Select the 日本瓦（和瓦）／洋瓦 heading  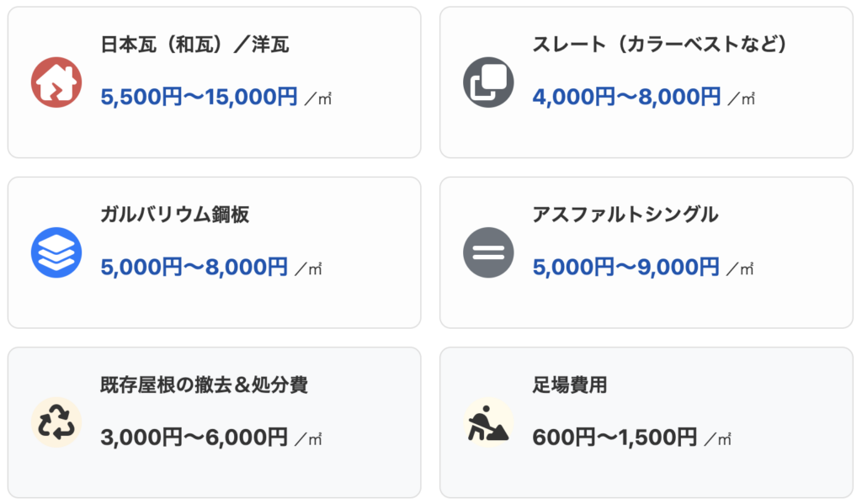[x=194, y=45]
